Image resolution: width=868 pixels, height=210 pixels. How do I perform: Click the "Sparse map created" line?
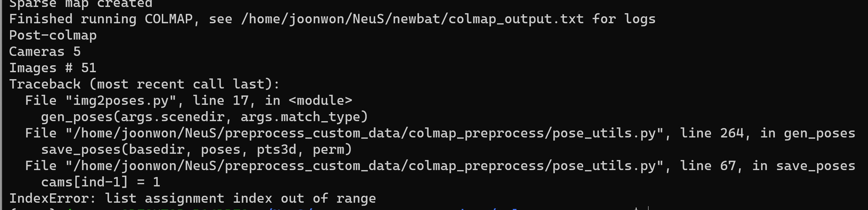[80, 3]
